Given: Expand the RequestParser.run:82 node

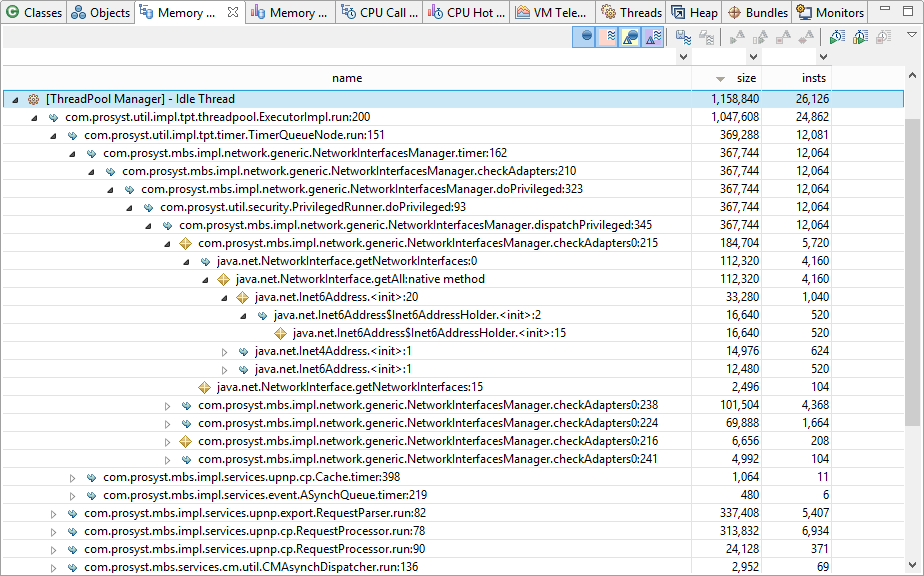Looking at the screenshot, I should [x=54, y=514].
